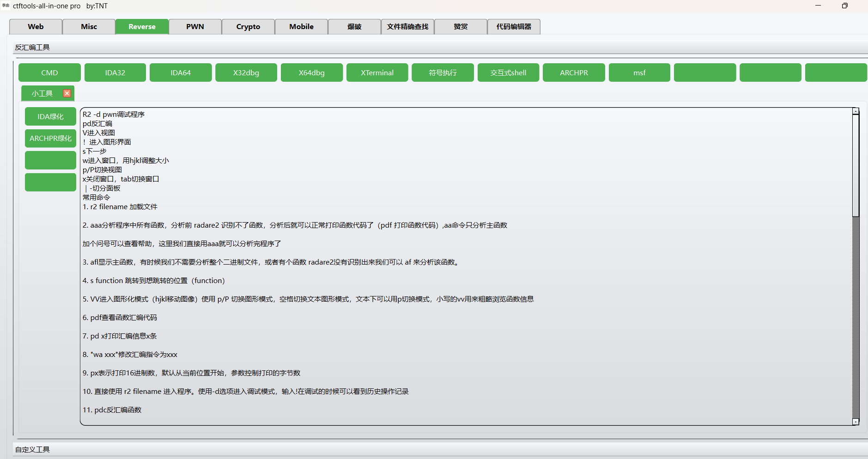Screen dimensions: 868x459
Task: Switch to the PWN tab
Action: (195, 26)
